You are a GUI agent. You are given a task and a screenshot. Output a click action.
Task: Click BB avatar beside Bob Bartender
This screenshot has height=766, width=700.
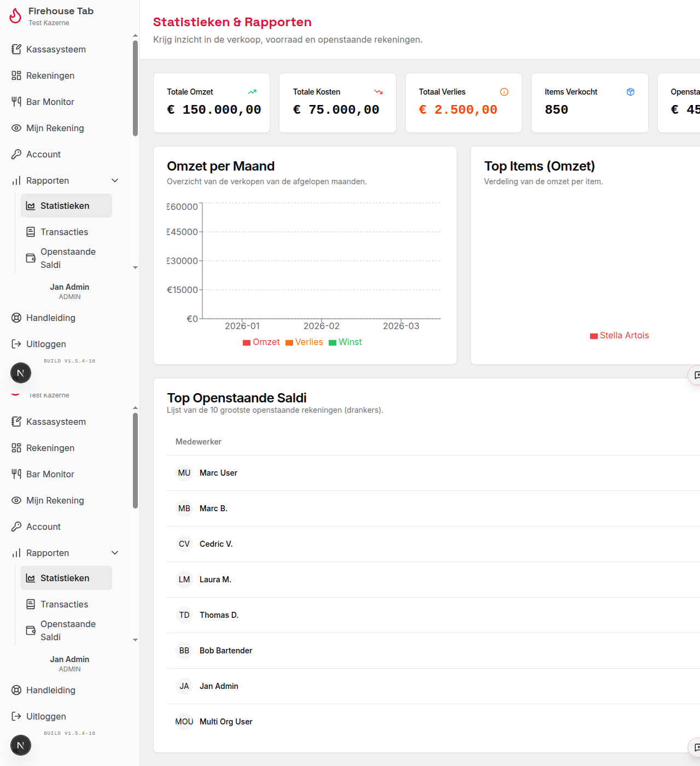184,651
